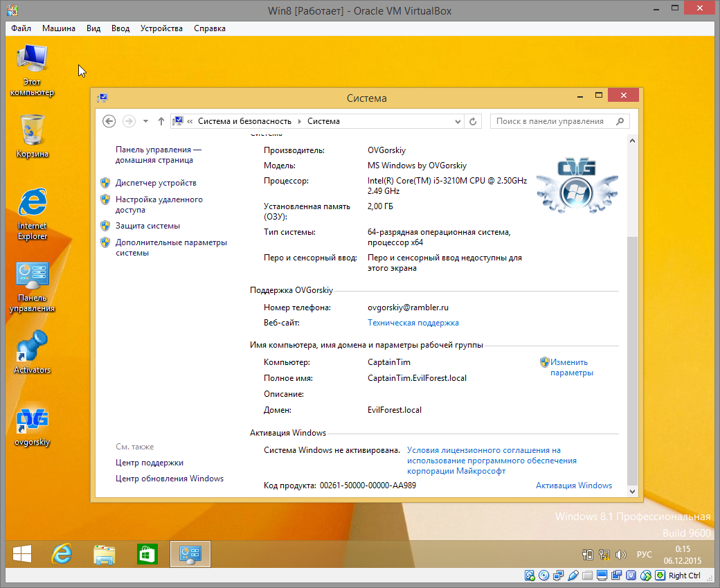Screen dimensions: 720x588
Task: Click the VirtualBox USB devices status icon
Action: (573, 576)
